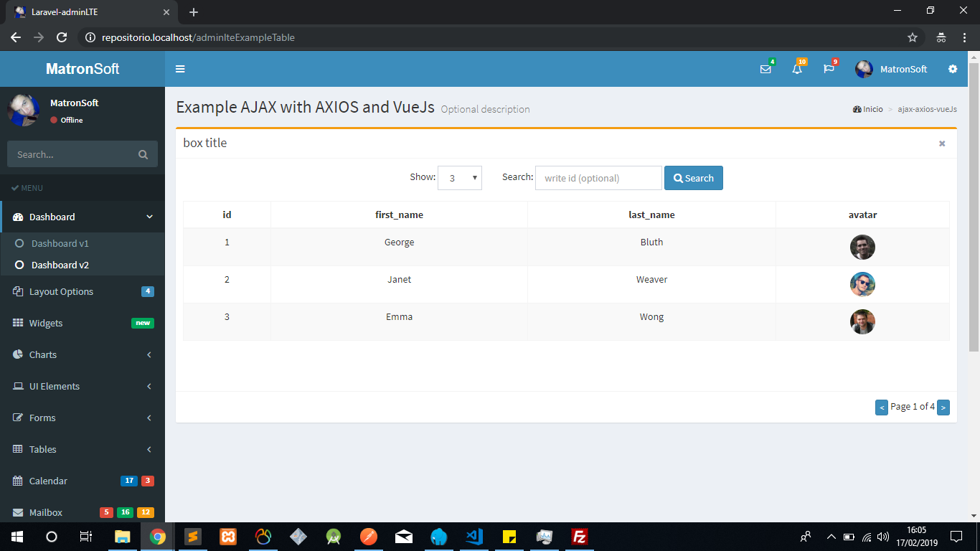980x551 pixels.
Task: Click the Calendar icon in sidebar
Action: pos(18,481)
